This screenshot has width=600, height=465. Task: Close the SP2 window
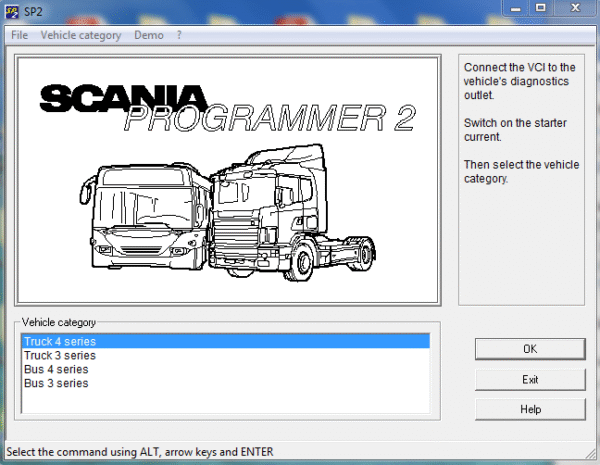[575, 8]
